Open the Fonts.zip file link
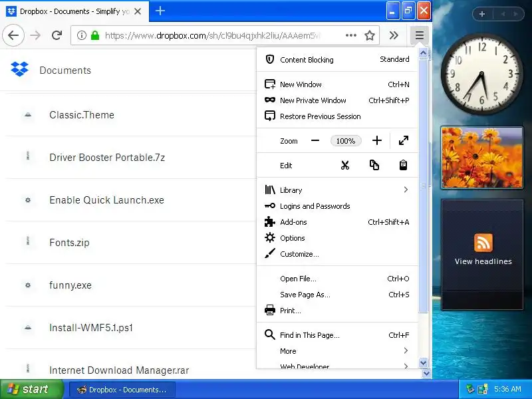This screenshot has width=532, height=399. [69, 243]
